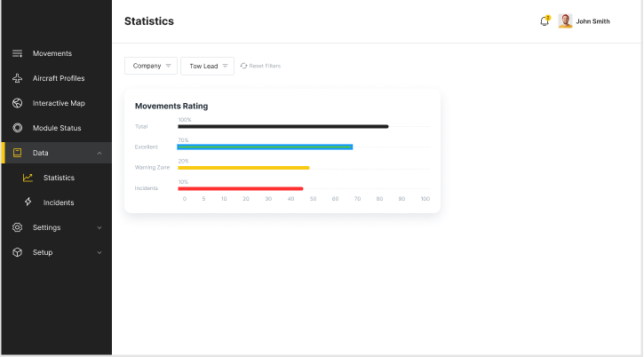Go to Movements in sidebar
Image resolution: width=644 pixels, height=357 pixels.
click(x=52, y=53)
